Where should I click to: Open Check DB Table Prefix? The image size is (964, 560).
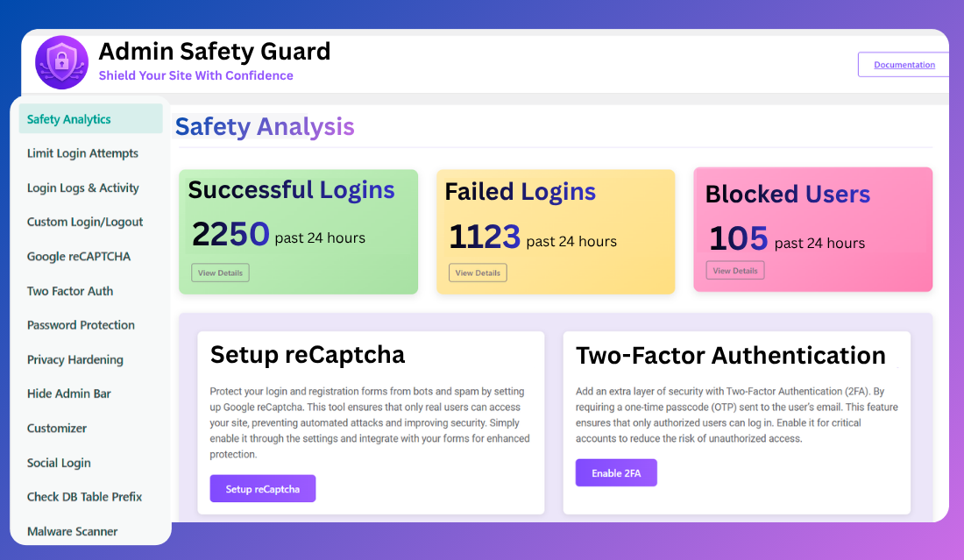(x=84, y=497)
